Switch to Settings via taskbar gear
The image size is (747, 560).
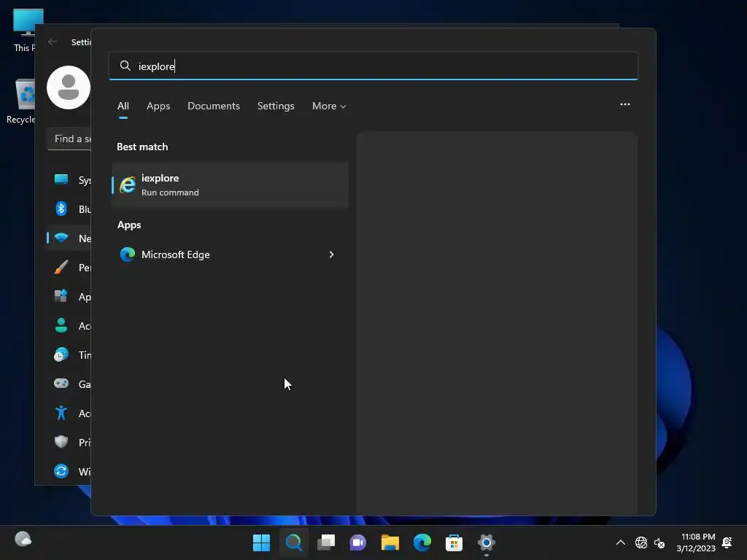[487, 542]
